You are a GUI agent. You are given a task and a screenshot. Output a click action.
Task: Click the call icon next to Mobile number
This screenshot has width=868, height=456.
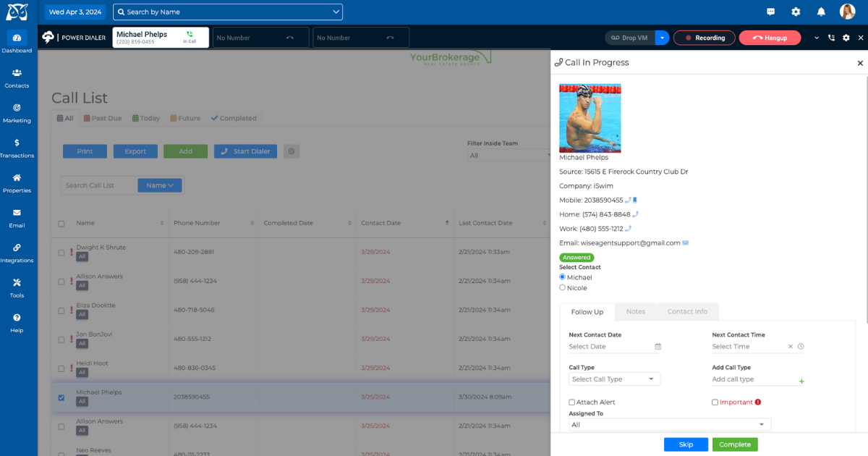(628, 200)
